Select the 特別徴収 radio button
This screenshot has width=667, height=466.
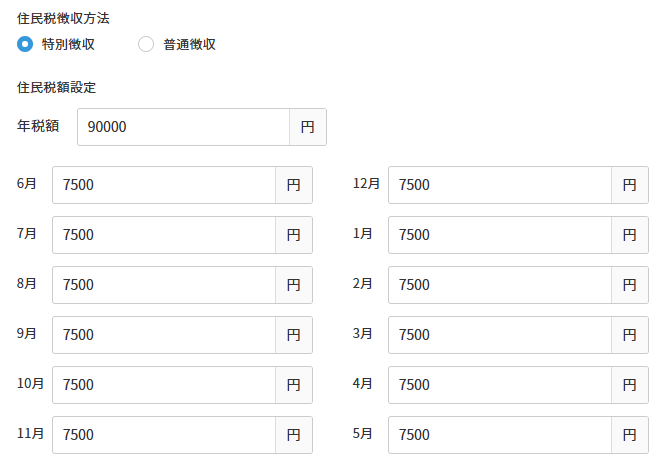(25, 44)
